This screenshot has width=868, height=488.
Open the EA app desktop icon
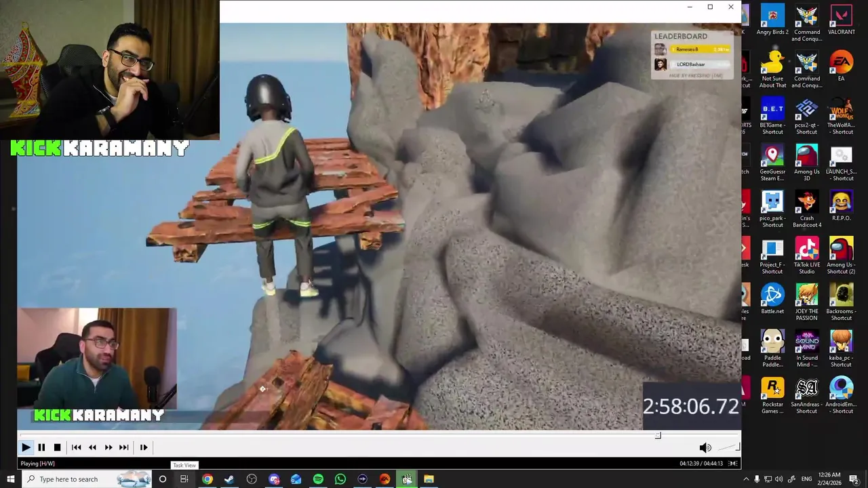point(842,66)
